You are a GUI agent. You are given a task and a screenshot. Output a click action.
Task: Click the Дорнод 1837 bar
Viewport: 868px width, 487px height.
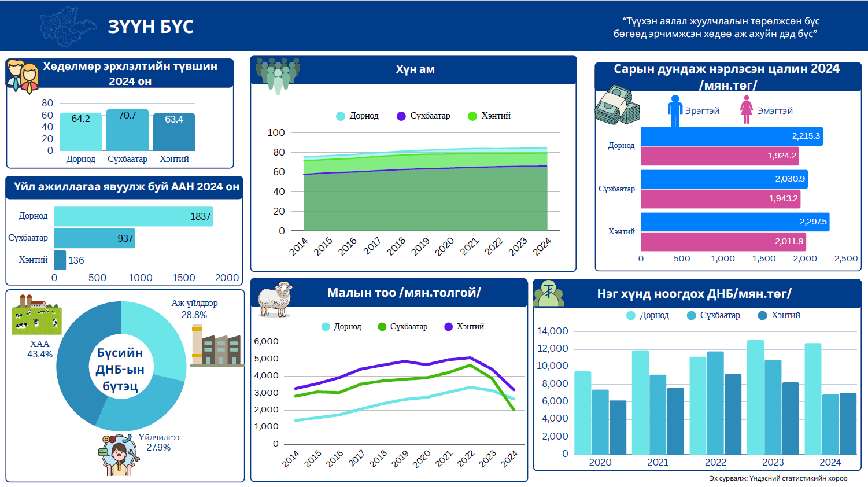[133, 216]
